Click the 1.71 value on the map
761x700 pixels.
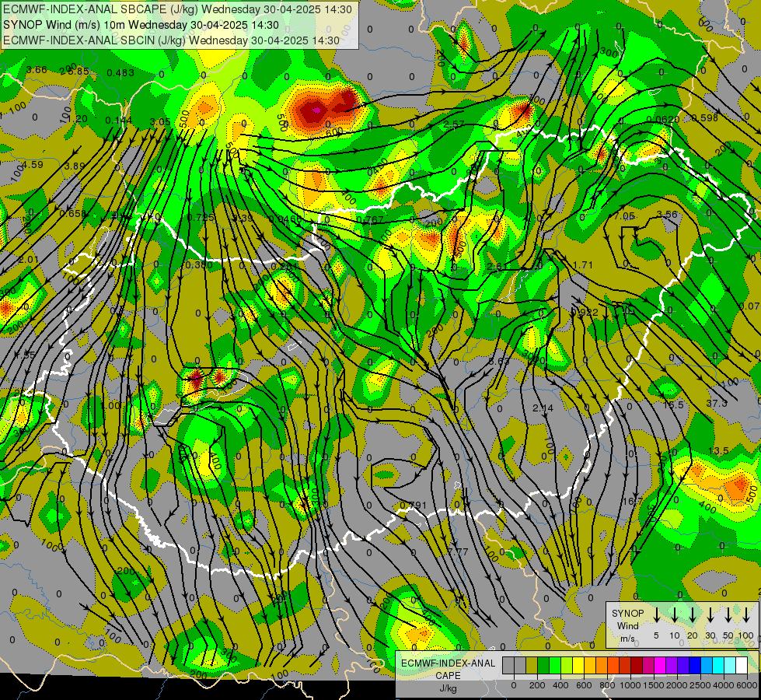[x=583, y=264]
